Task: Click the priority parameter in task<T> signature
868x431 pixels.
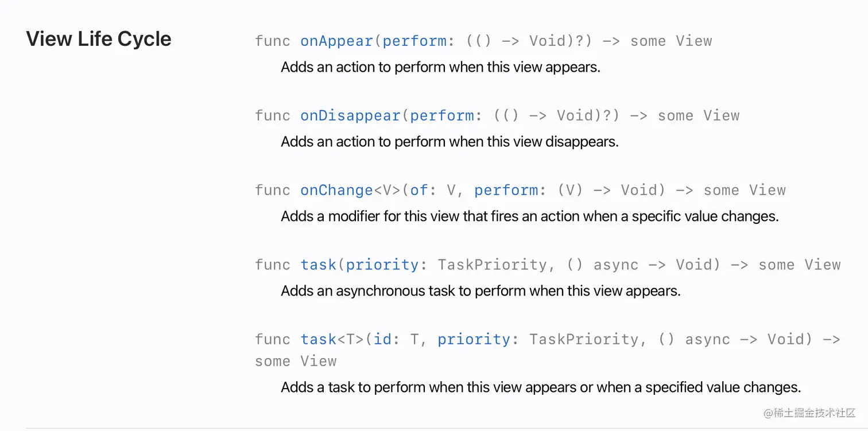Action: (x=474, y=340)
